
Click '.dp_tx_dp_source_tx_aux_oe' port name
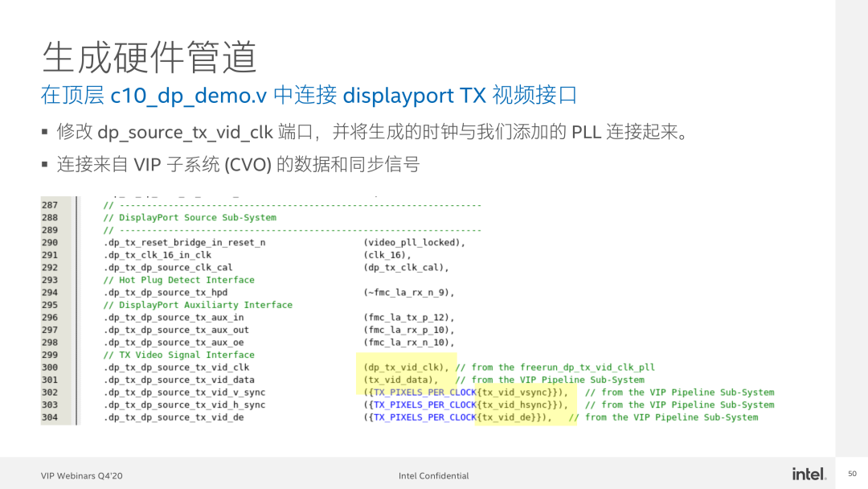point(174,343)
